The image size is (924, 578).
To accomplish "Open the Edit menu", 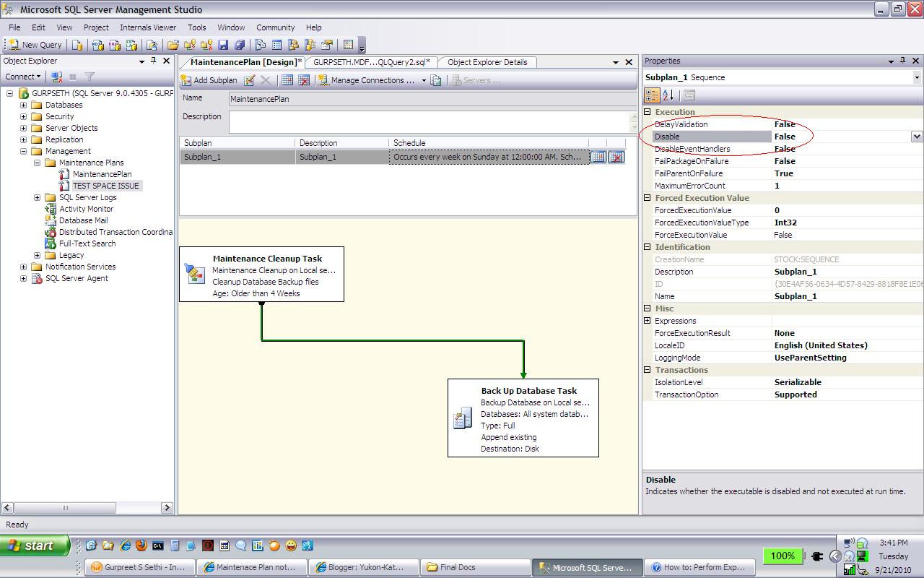I will (38, 27).
